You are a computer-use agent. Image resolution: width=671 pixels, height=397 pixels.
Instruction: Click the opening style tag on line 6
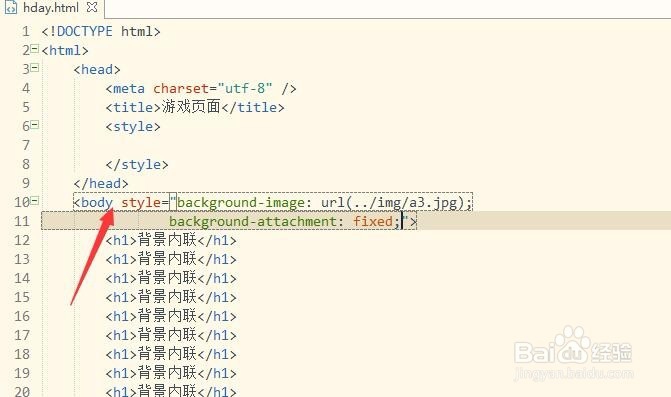tap(133, 127)
